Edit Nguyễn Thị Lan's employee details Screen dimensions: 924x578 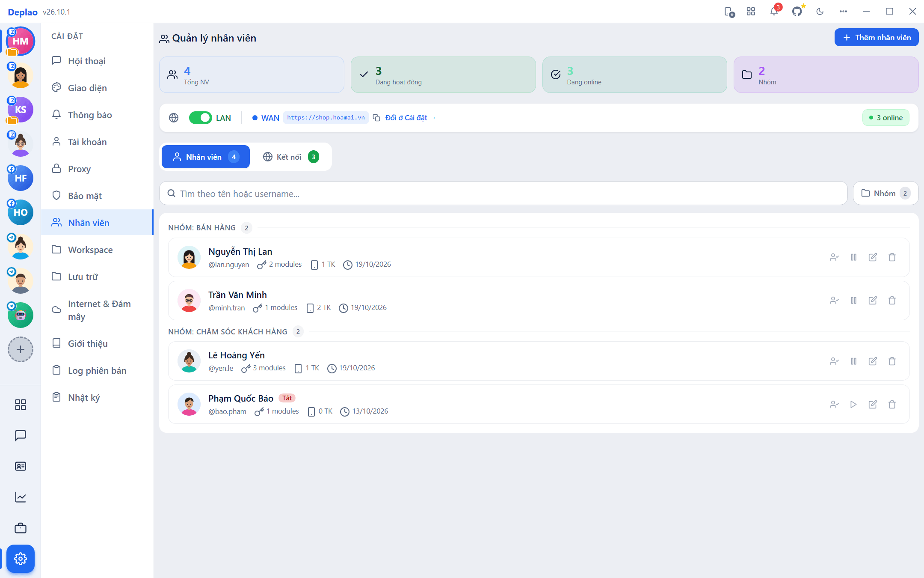[873, 257]
